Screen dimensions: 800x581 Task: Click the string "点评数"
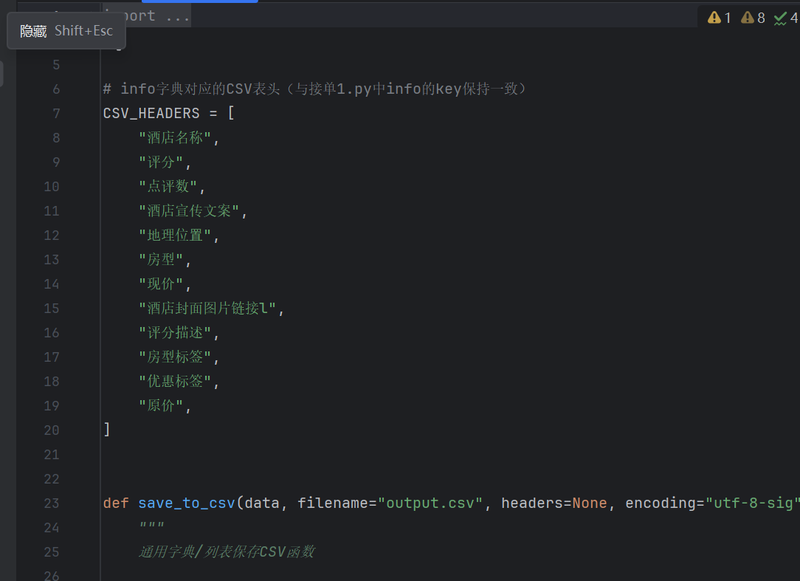coord(168,187)
